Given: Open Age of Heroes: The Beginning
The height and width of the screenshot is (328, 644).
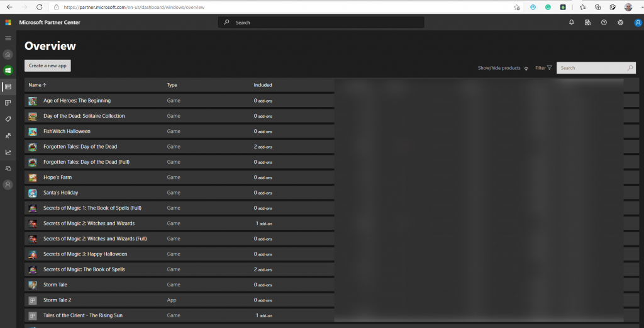Looking at the screenshot, I should pyautogui.click(x=77, y=101).
